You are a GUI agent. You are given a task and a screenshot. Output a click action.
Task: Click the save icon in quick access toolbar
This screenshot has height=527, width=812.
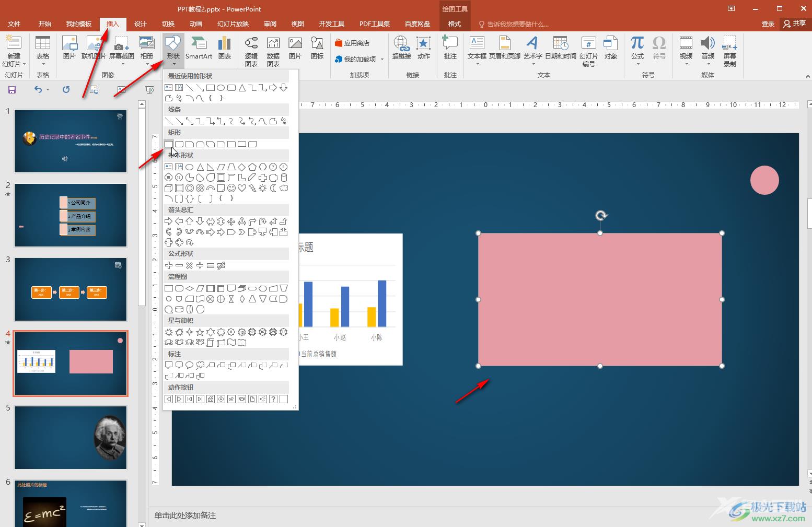pyautogui.click(x=12, y=90)
